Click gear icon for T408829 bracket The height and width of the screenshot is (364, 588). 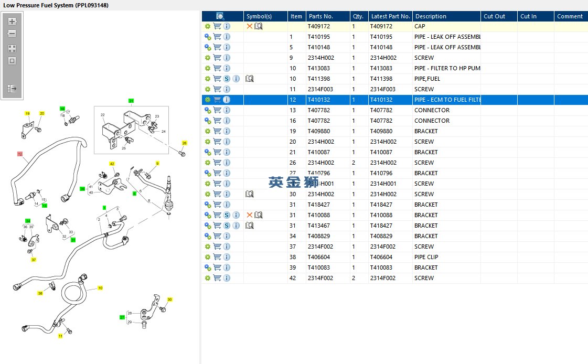pos(207,236)
